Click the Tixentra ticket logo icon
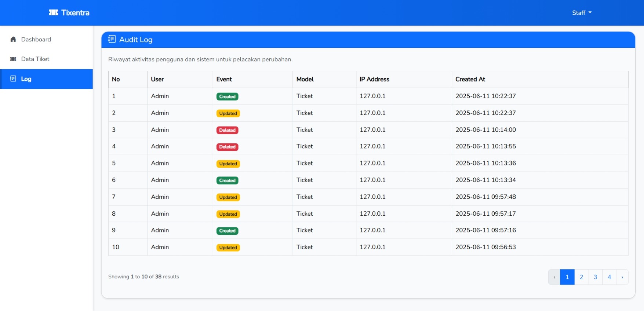Image resolution: width=644 pixels, height=311 pixels. click(x=53, y=12)
